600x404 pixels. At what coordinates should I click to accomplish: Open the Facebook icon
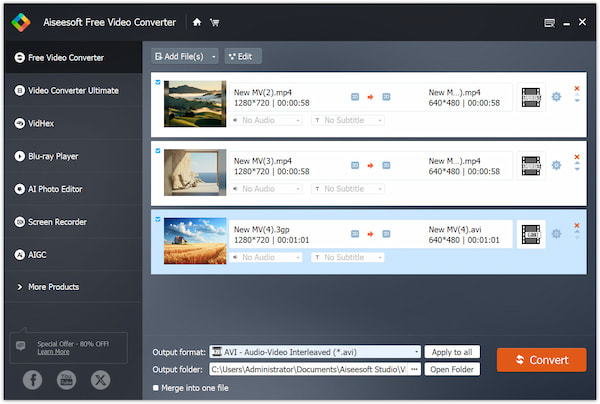33,380
